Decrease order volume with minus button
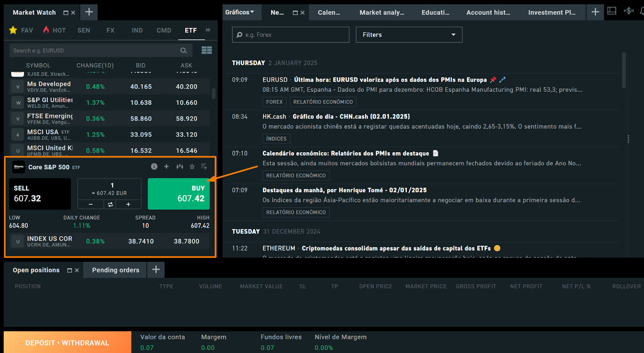This screenshot has width=644, height=353. (91, 204)
